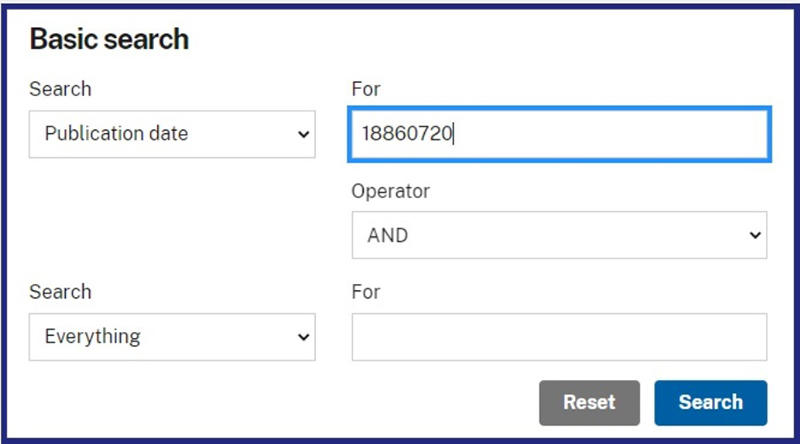Click the For label above the date field
Image resolution: width=800 pixels, height=444 pixels.
click(366, 89)
